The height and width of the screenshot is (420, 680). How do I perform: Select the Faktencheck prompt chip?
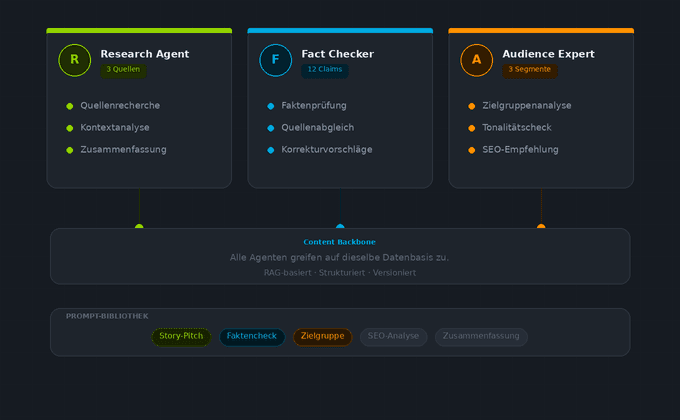252,337
